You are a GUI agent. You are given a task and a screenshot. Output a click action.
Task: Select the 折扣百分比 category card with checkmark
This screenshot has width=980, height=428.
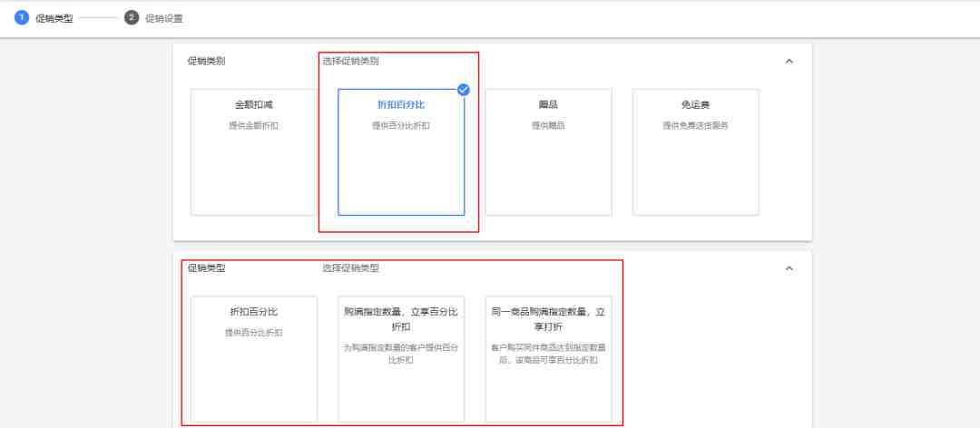pos(401,152)
